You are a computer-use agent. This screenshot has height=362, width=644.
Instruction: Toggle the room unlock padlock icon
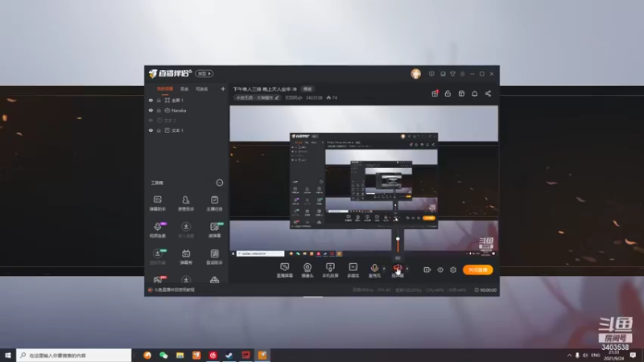click(x=448, y=93)
